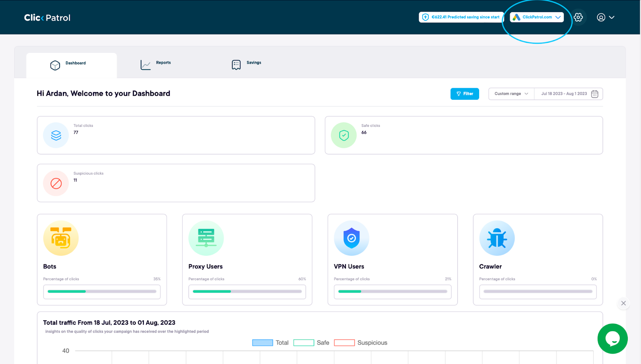Expand the chevron next to profile icon

[612, 17]
